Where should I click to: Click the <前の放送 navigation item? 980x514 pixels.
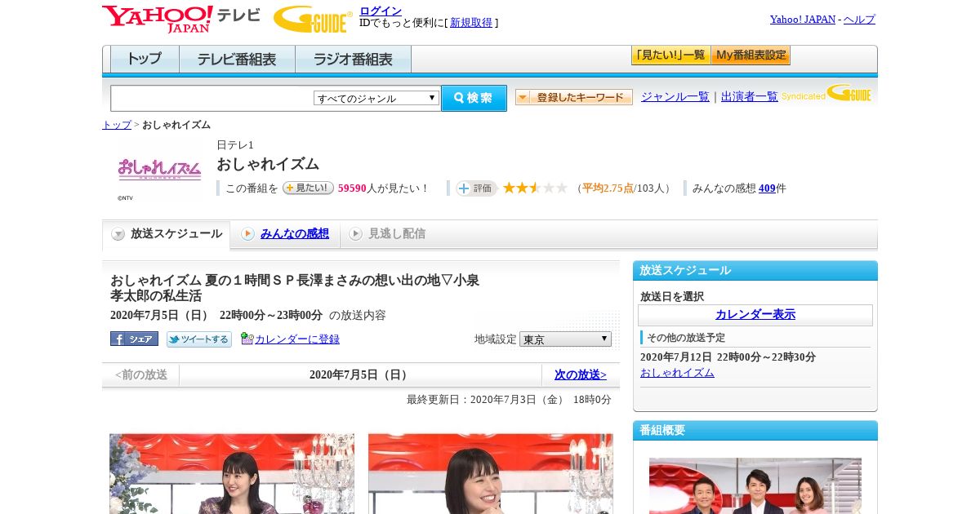click(141, 375)
